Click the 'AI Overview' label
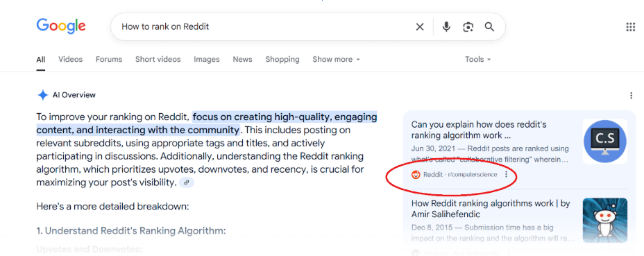Image resolution: width=644 pixels, height=256 pixels. (x=74, y=95)
